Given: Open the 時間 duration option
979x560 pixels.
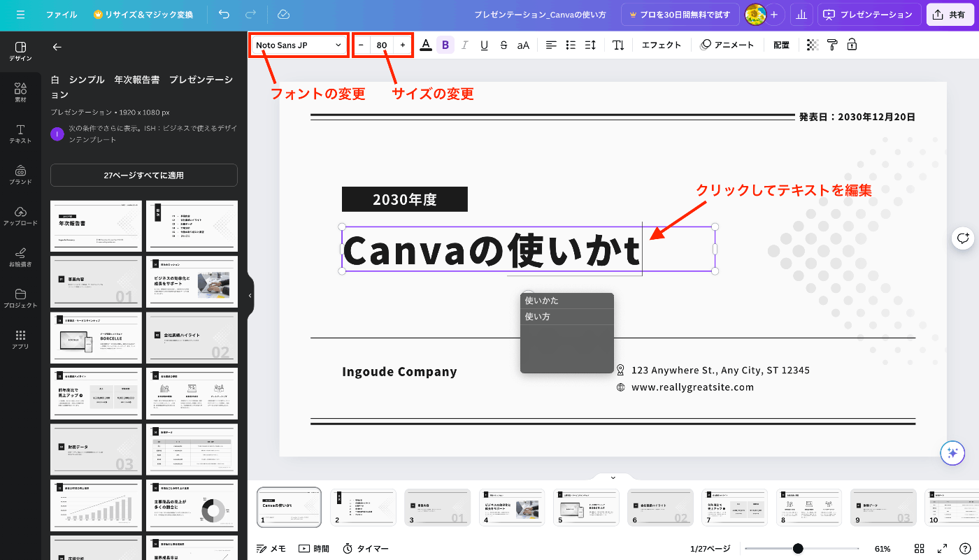Looking at the screenshot, I should click(314, 549).
